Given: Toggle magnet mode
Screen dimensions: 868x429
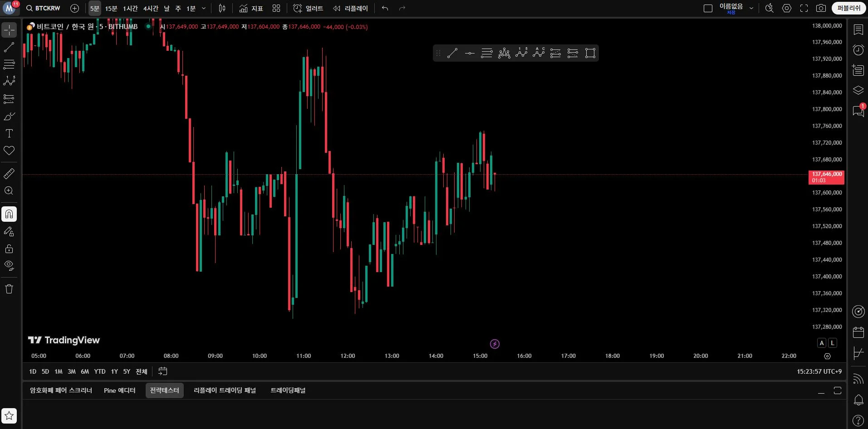Looking at the screenshot, I should [x=9, y=214].
